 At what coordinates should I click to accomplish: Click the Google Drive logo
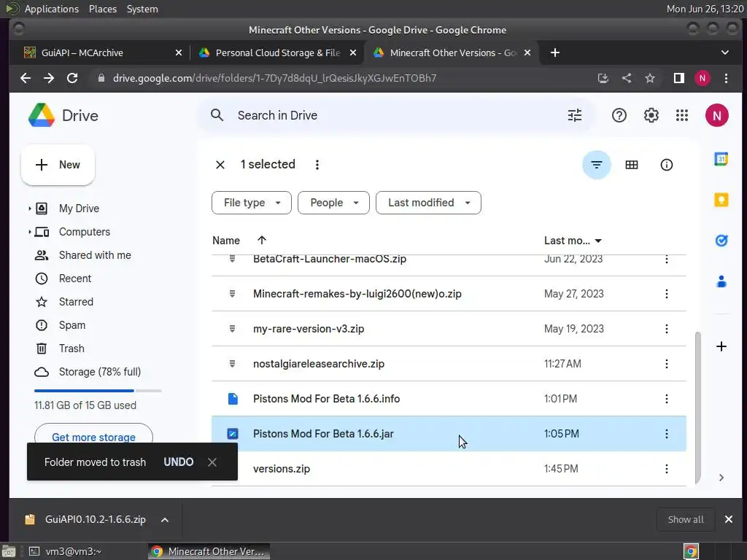pyautogui.click(x=42, y=115)
